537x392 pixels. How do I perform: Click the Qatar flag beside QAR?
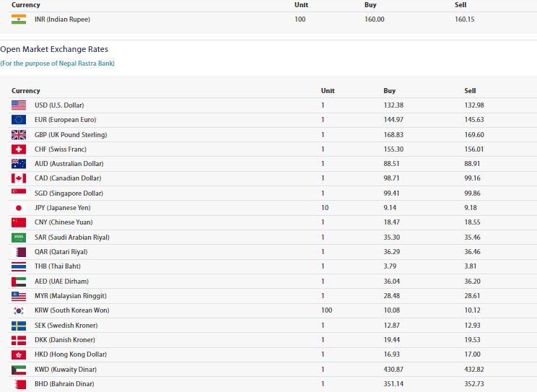19,252
